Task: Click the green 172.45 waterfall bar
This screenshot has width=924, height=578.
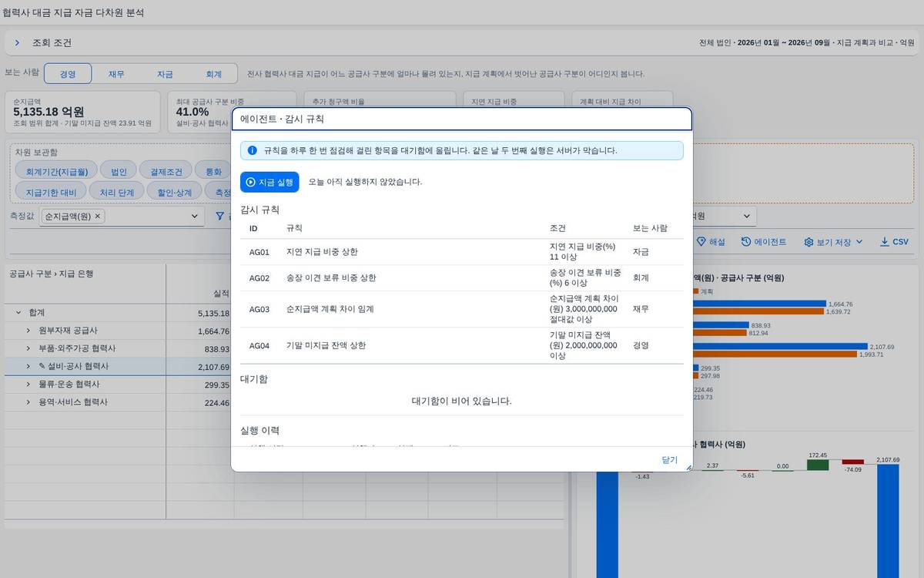Action: pos(818,465)
